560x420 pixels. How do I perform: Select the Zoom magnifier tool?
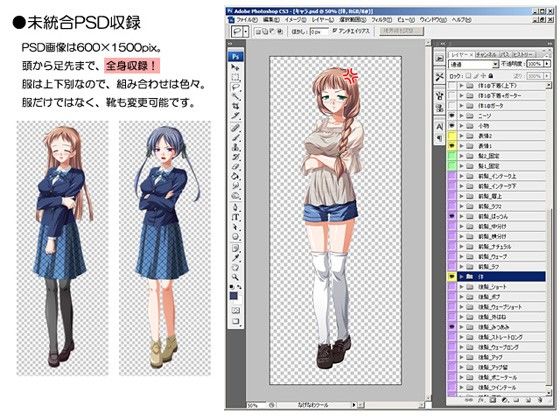point(235,277)
